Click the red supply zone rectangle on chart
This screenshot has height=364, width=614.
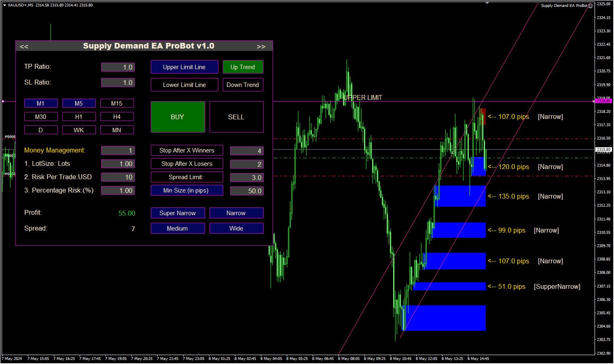483,116
